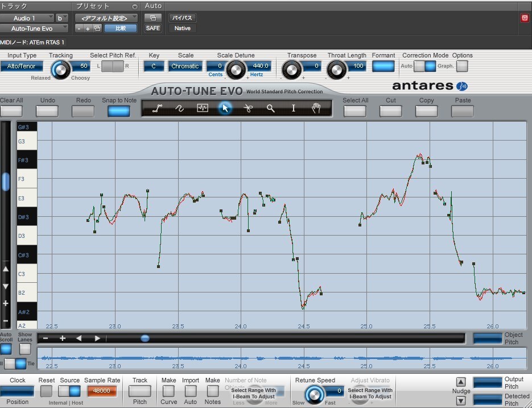The width and height of the screenshot is (532, 408).
Task: Click the Undo button
Action: pos(47,111)
